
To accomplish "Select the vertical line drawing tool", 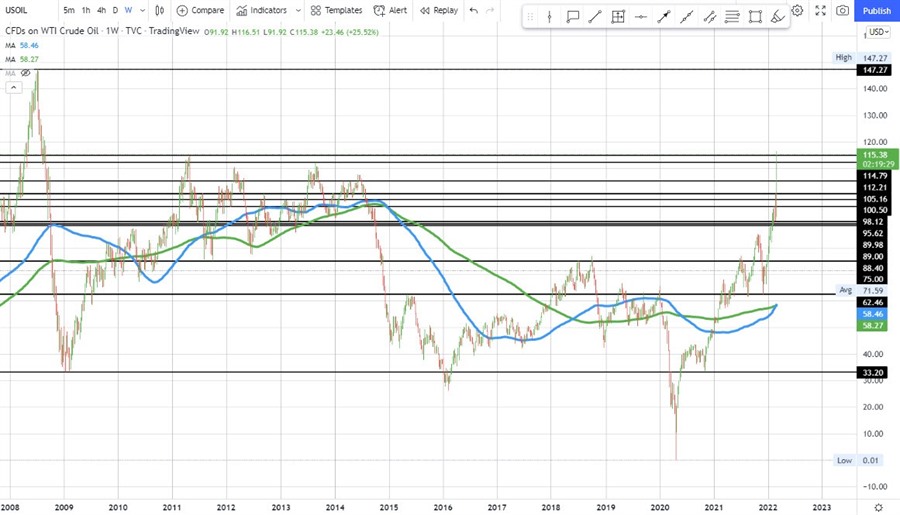I will click(549, 17).
